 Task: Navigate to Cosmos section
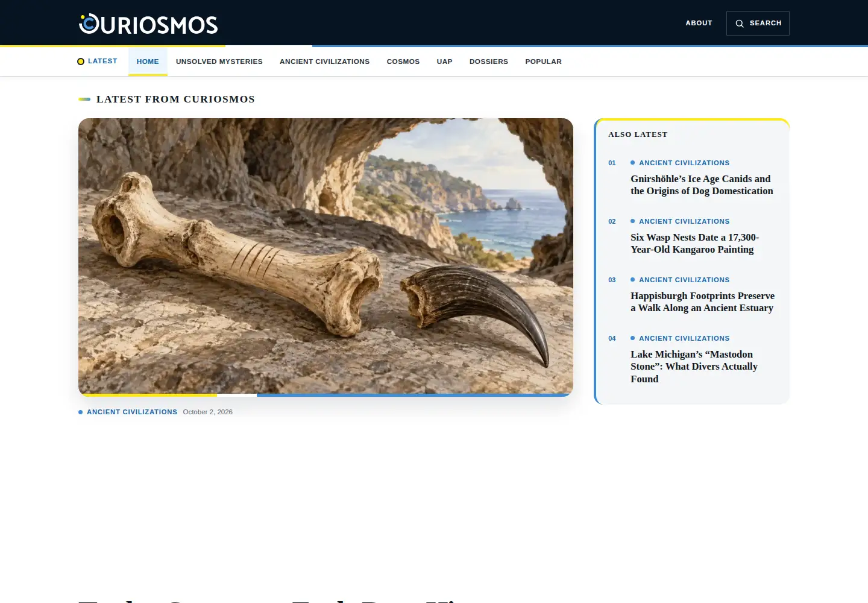click(403, 62)
